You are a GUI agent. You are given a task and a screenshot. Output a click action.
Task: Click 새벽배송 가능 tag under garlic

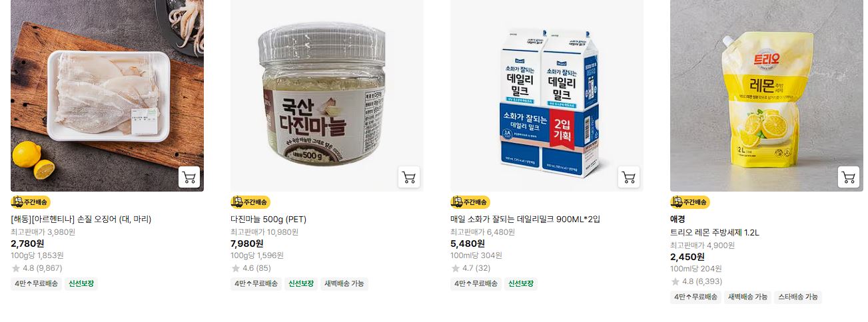[x=344, y=283]
